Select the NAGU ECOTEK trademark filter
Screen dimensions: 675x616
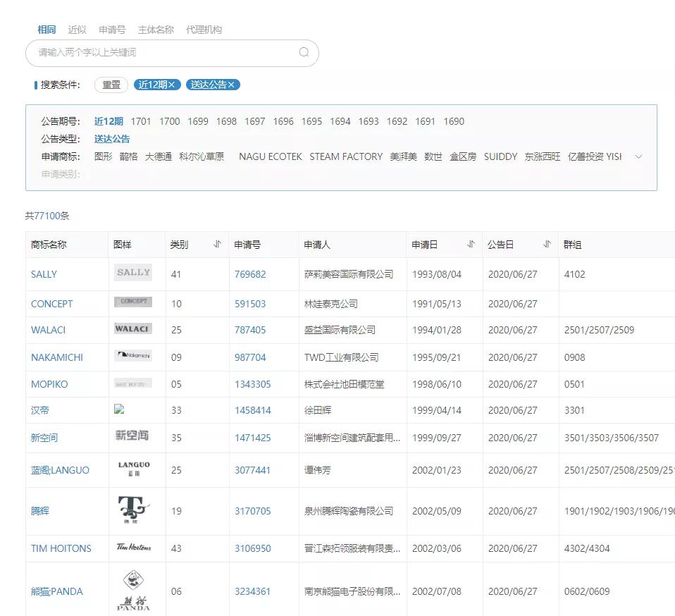pos(270,156)
